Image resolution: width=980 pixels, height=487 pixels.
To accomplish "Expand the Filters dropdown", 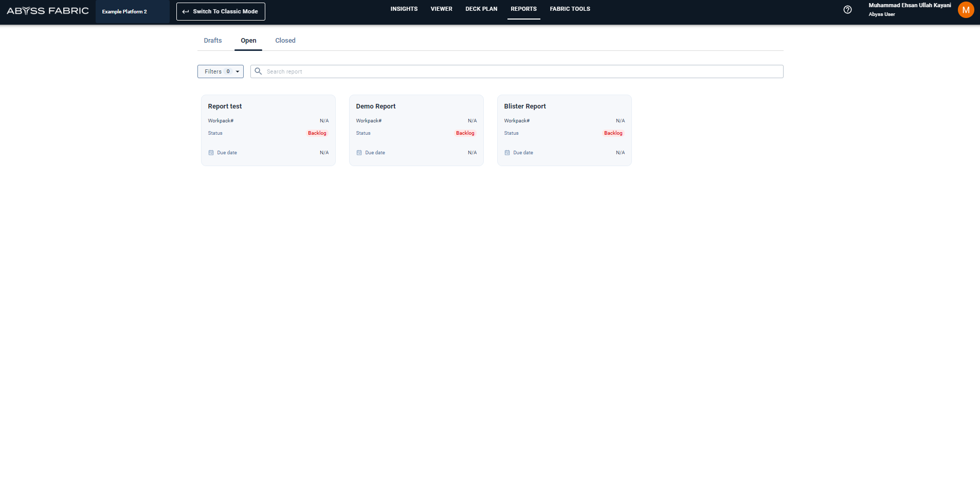I will pyautogui.click(x=220, y=71).
